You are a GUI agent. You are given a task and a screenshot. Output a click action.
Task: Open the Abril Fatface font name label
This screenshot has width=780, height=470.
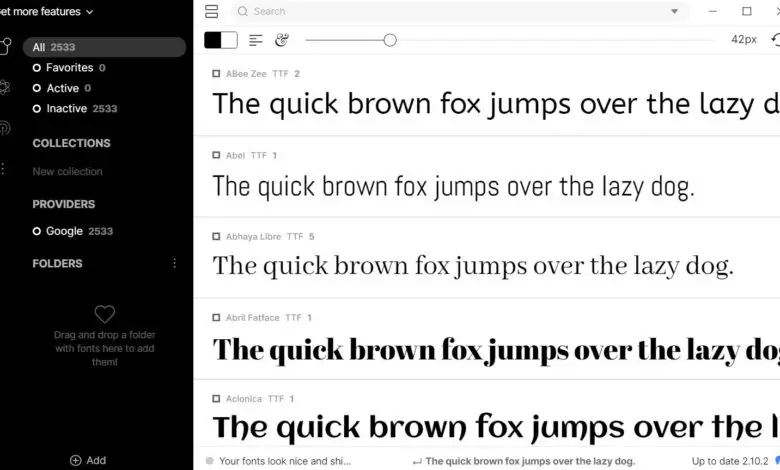click(x=253, y=317)
